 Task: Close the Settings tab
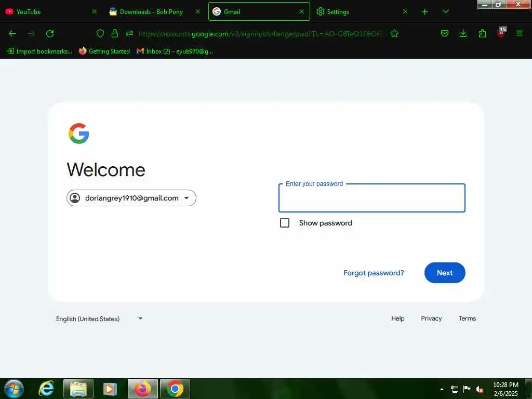405,11
